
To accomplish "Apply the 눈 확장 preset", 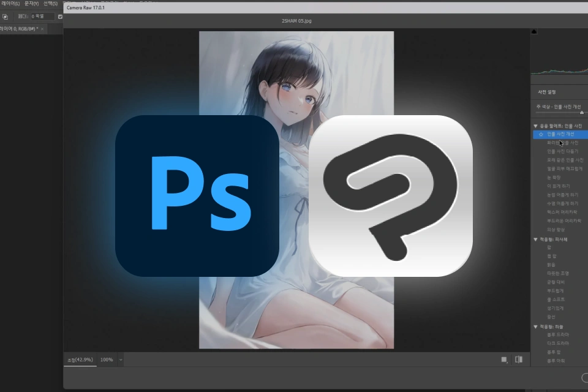I will (x=554, y=178).
